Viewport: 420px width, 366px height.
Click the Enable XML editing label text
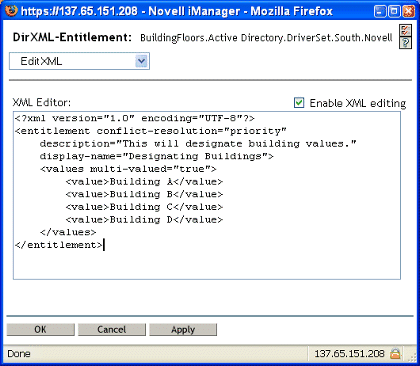(x=358, y=103)
